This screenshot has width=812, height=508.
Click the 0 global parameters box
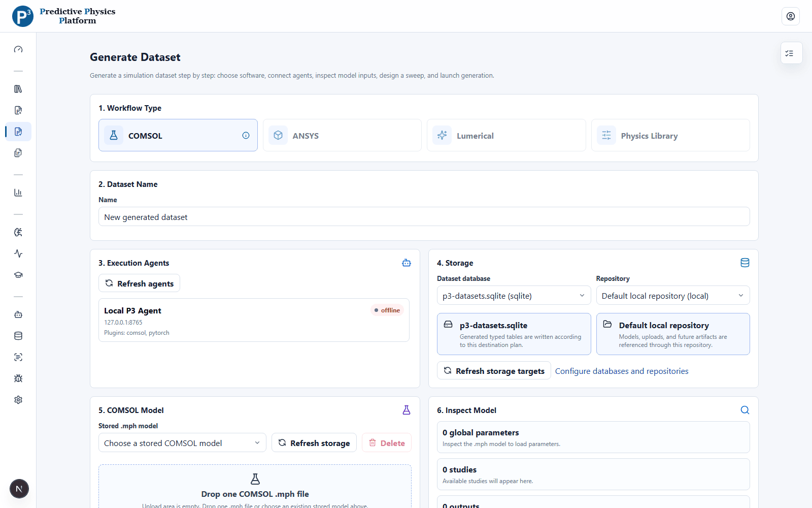point(593,437)
